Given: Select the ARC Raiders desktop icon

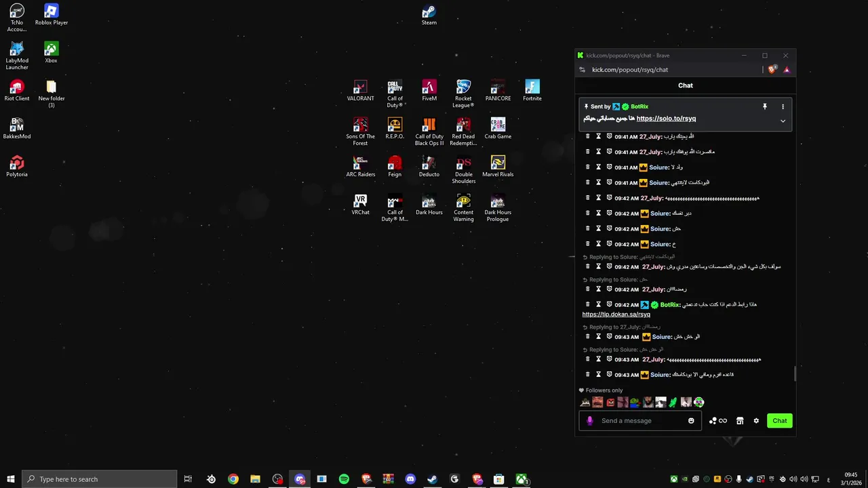Looking at the screenshot, I should [x=360, y=167].
